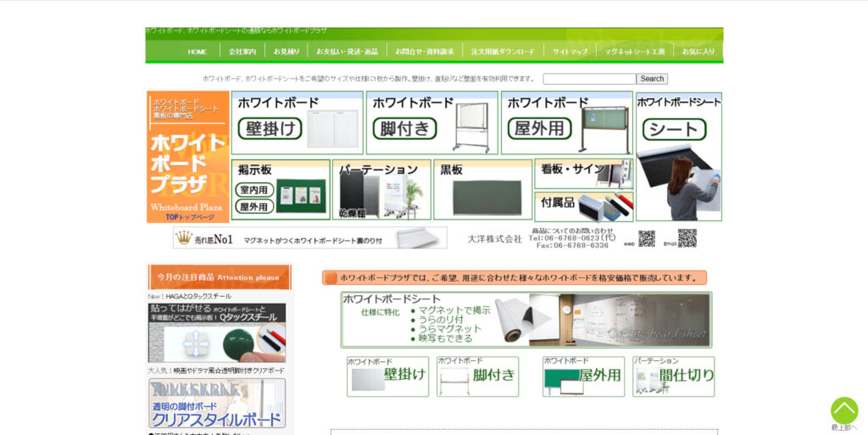The width and height of the screenshot is (868, 435).
Task: Open お問合せ・資料請求 menu item
Action: coord(425,52)
